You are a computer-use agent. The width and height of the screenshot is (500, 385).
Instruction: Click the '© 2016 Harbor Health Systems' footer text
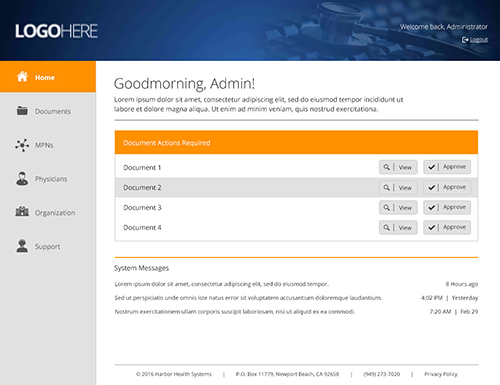coord(174,374)
